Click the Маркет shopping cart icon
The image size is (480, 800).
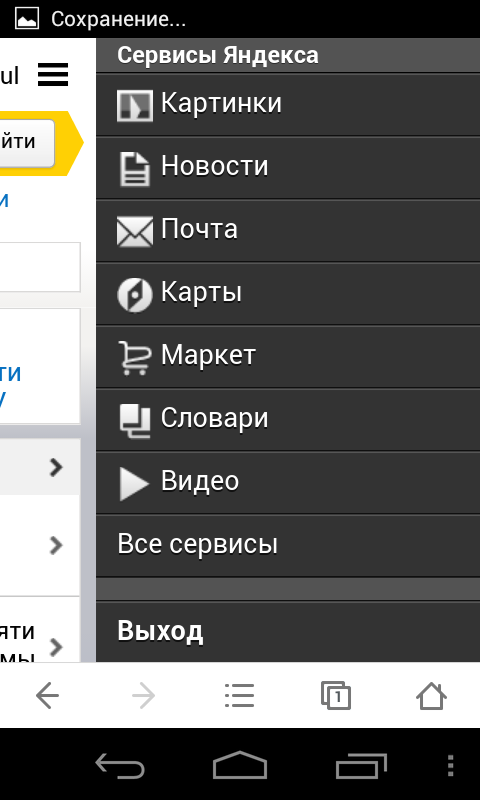135,358
